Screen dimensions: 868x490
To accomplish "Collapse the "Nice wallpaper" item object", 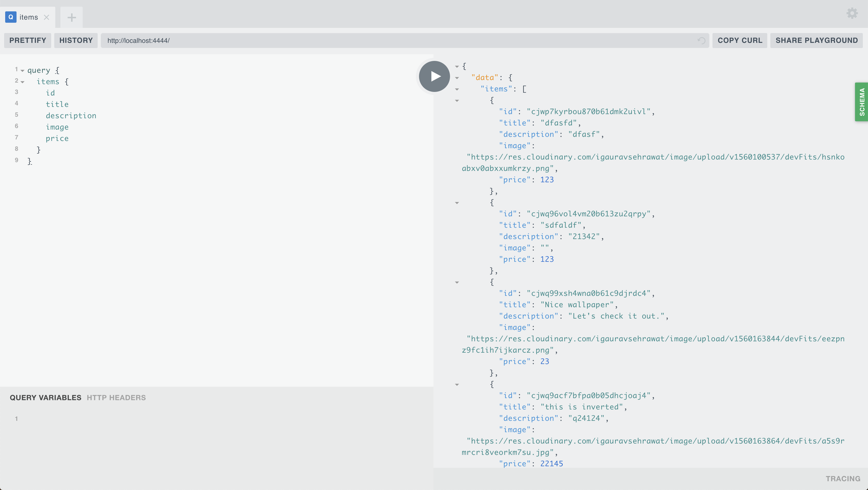I will click(x=457, y=282).
